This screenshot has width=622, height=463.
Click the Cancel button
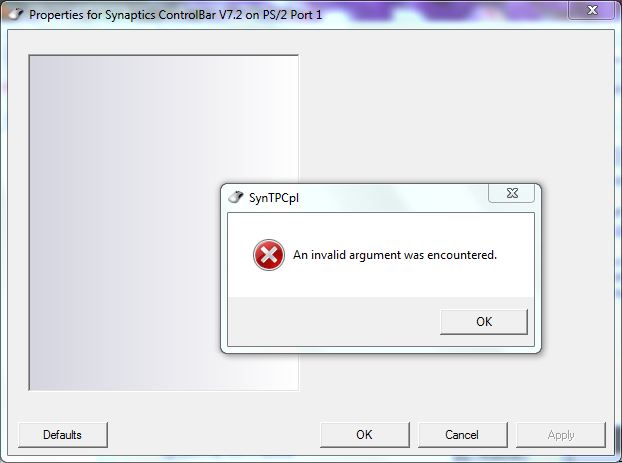coord(463,435)
